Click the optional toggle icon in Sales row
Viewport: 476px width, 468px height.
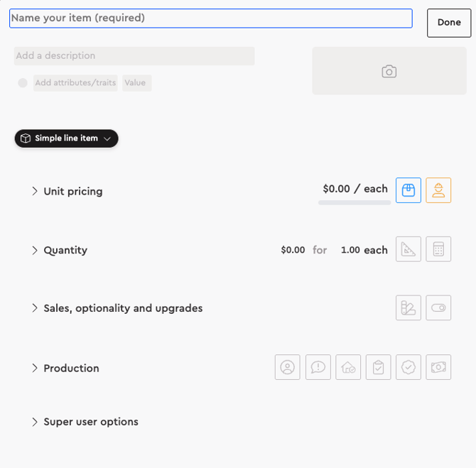[438, 308]
